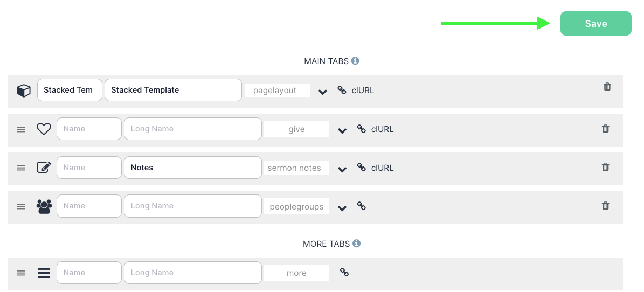Expand the pagelayout type dropdown chevron
Screen dimensions: 644x292
323,92
